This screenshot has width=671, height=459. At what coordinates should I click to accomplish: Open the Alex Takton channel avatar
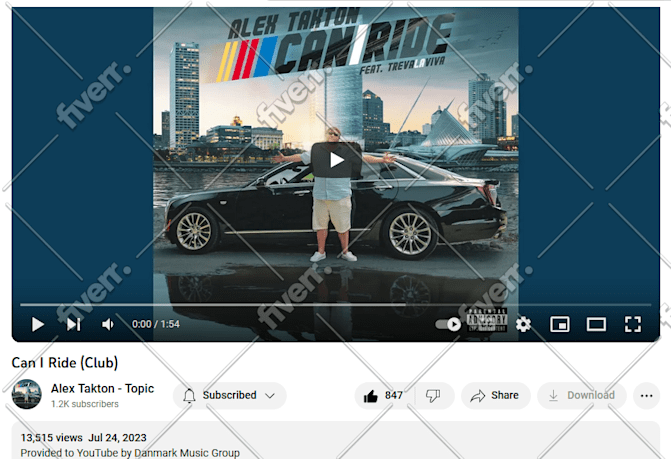click(27, 394)
